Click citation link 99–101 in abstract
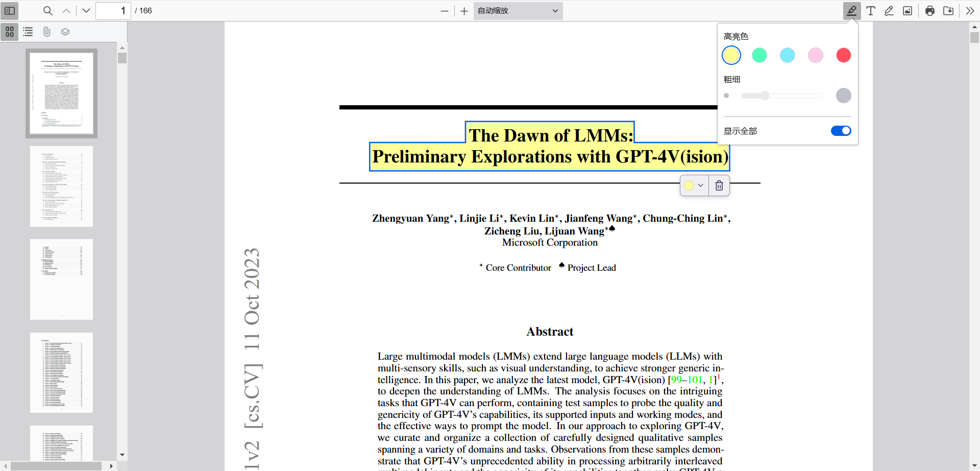Image resolution: width=980 pixels, height=471 pixels. coord(687,380)
